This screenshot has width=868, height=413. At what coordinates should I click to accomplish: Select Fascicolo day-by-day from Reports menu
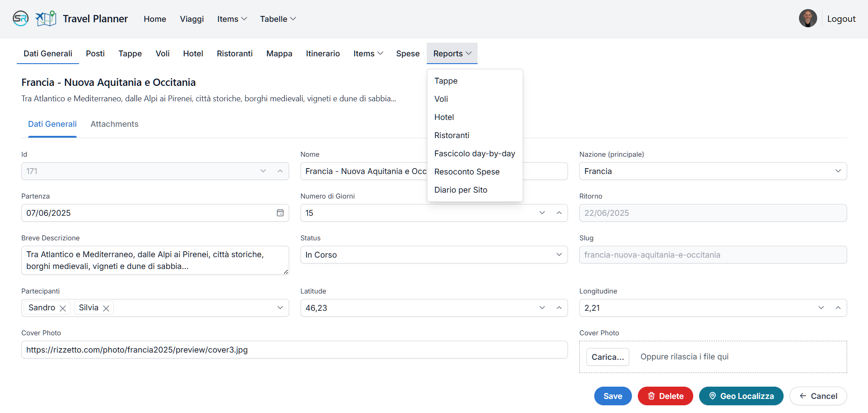pos(474,154)
